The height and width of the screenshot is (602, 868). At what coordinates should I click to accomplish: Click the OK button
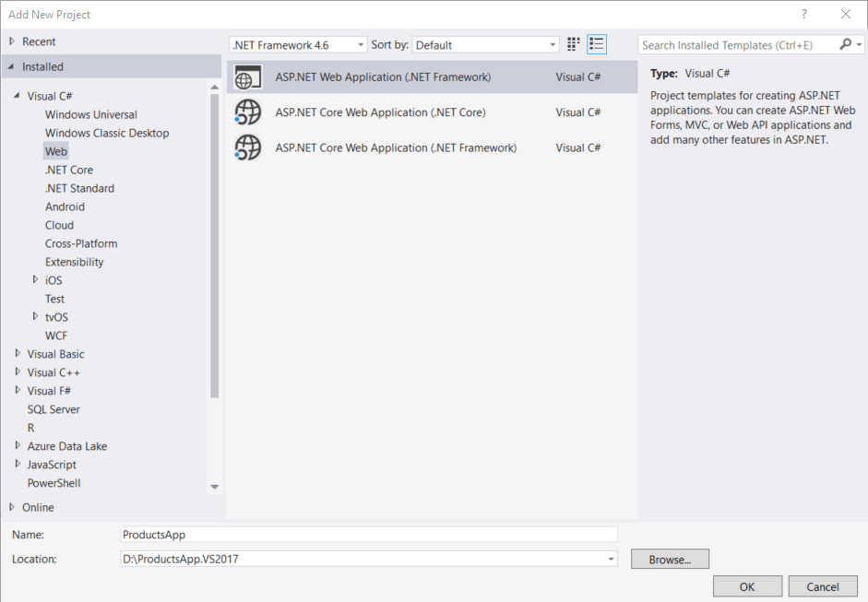click(747, 586)
